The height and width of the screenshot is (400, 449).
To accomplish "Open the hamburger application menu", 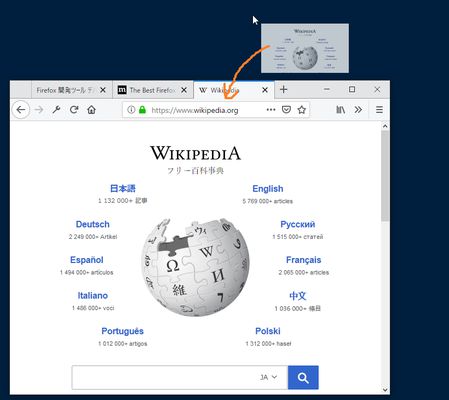I will coord(379,110).
